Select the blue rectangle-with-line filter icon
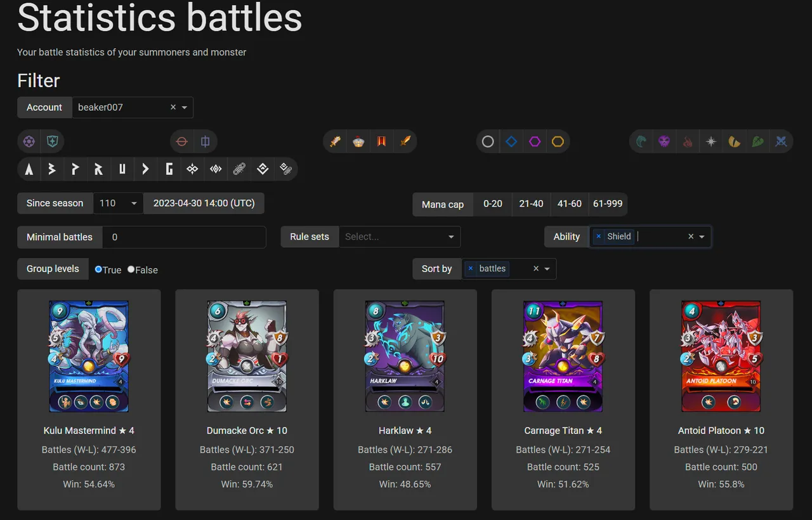812x520 pixels. pyautogui.click(x=206, y=141)
